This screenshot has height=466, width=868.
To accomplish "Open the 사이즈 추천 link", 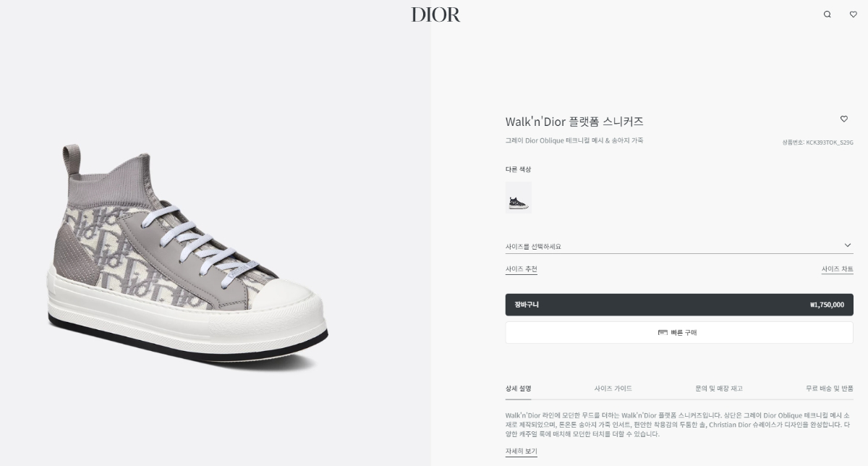I will pyautogui.click(x=521, y=269).
